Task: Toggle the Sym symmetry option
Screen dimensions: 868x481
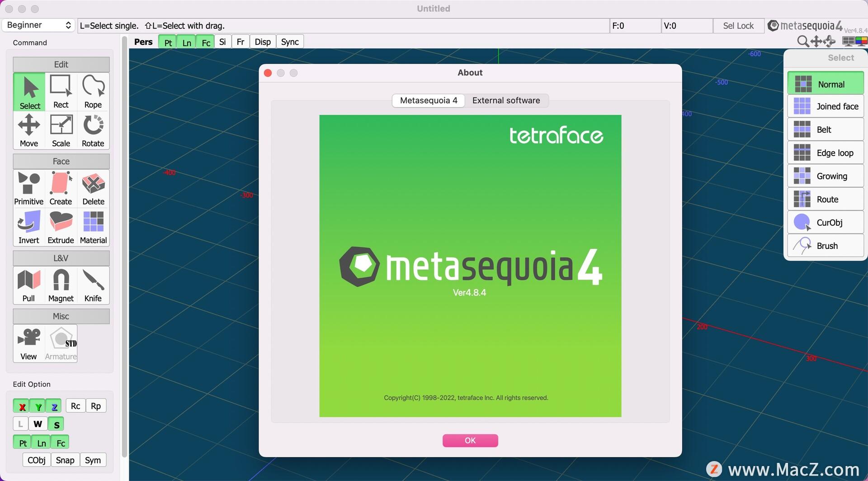Action: tap(93, 460)
